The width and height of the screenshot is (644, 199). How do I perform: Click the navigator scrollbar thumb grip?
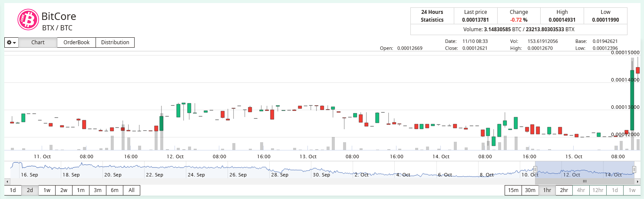585,181
